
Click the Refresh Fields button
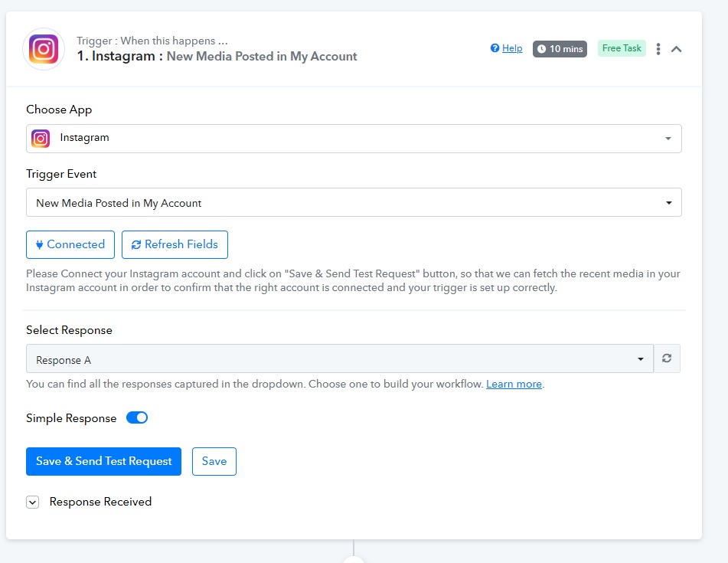(175, 244)
